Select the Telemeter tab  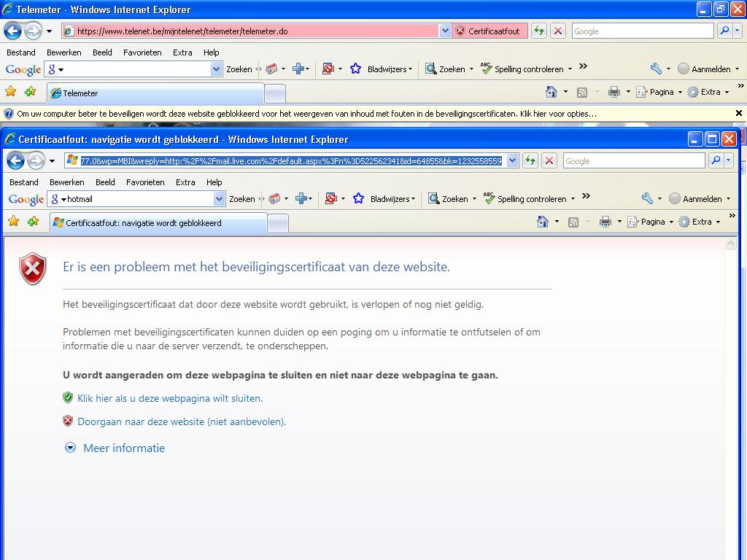click(x=155, y=93)
